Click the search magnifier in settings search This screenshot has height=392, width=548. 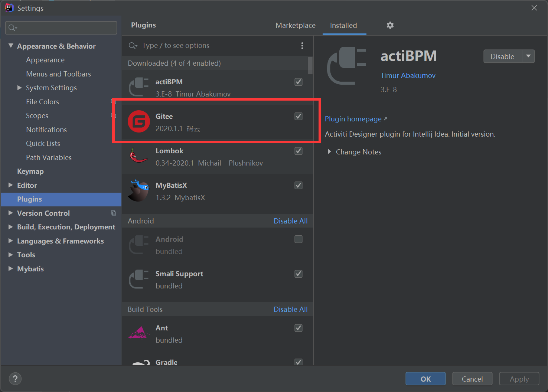point(13,28)
